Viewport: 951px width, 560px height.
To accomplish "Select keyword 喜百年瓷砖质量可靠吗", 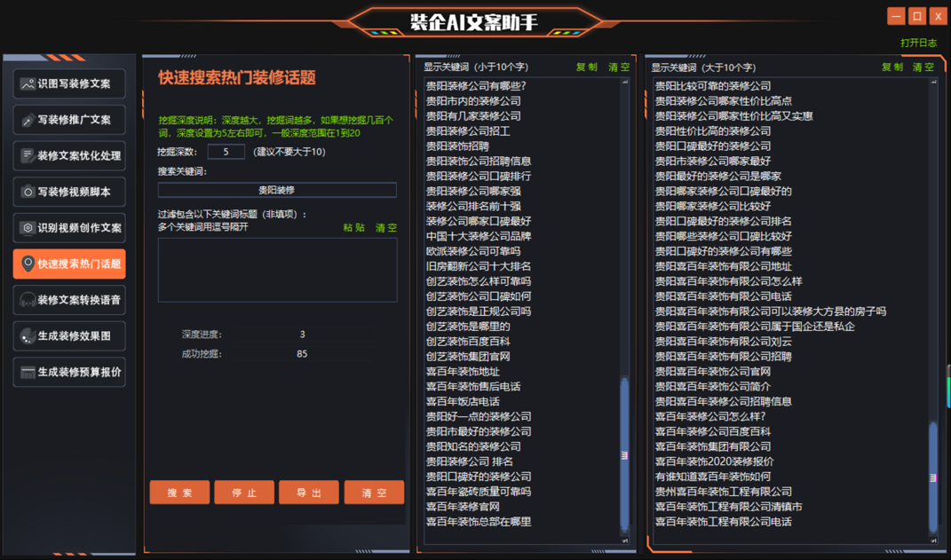I will (x=479, y=492).
